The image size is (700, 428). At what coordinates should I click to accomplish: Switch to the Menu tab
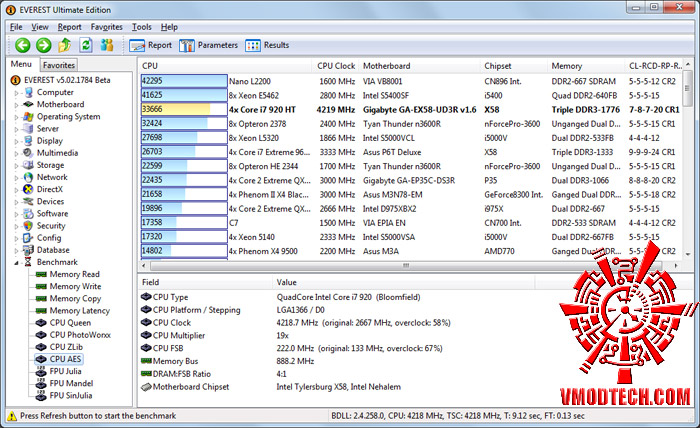click(x=21, y=64)
